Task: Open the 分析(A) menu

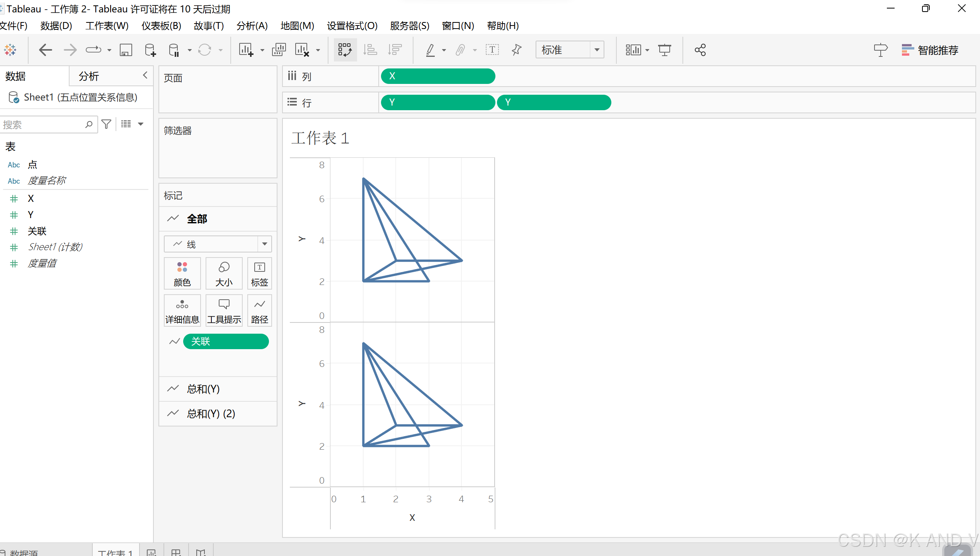Action: click(x=252, y=26)
